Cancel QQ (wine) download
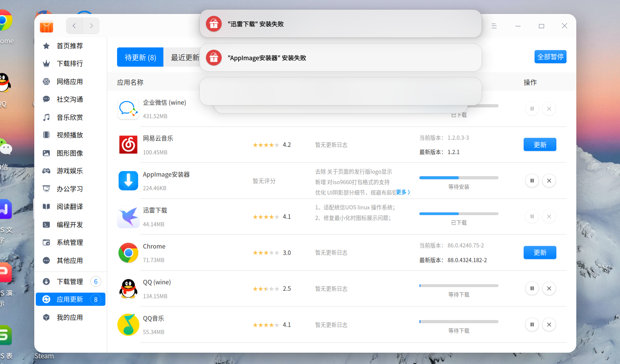Image resolution: width=620 pixels, height=364 pixels. click(549, 288)
